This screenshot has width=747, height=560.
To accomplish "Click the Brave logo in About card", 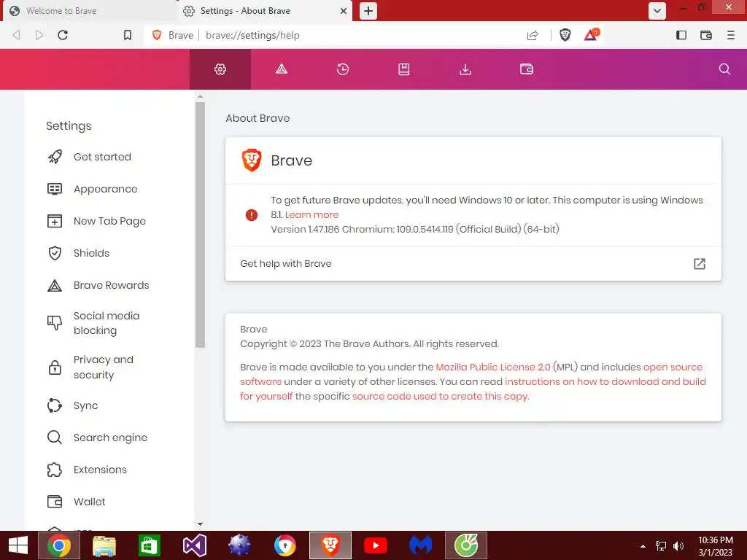I will coord(252,160).
